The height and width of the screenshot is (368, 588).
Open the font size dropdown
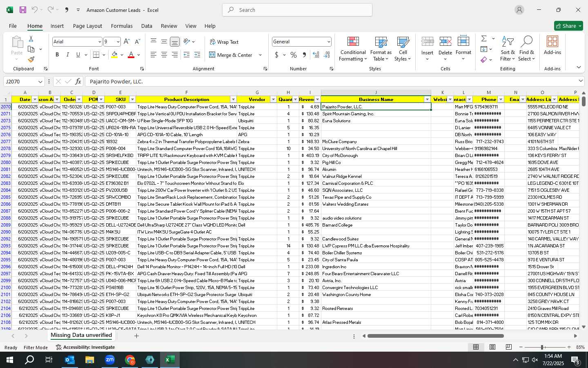[x=118, y=42]
